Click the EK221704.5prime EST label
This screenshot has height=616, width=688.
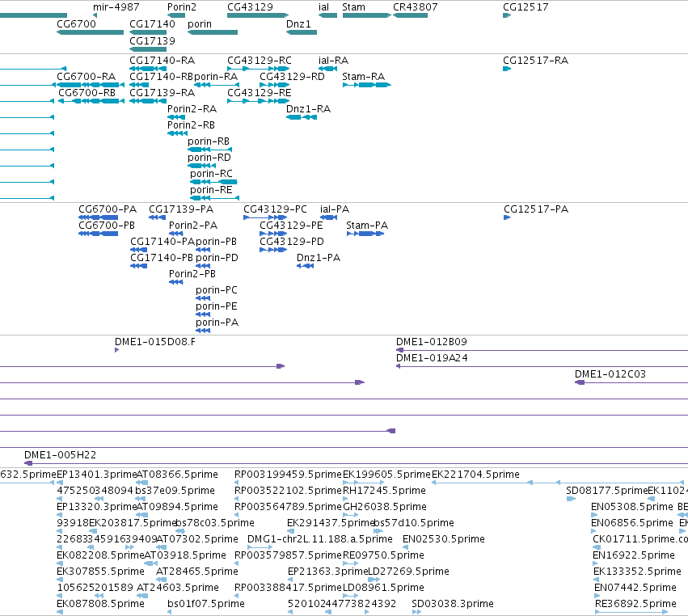point(475,475)
